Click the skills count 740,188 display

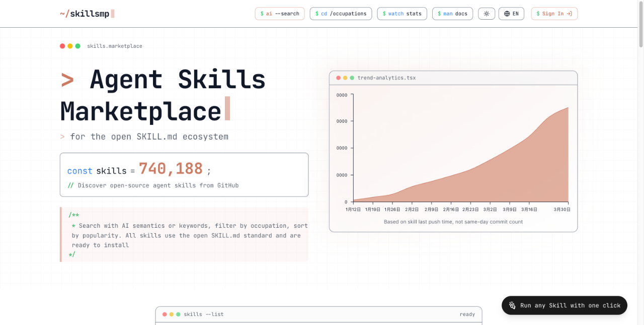click(x=171, y=168)
